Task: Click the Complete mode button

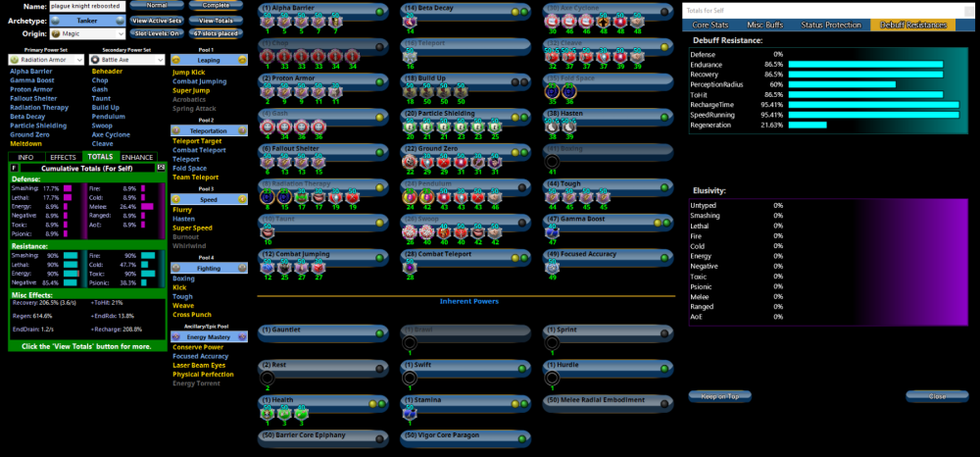Action: (x=216, y=6)
